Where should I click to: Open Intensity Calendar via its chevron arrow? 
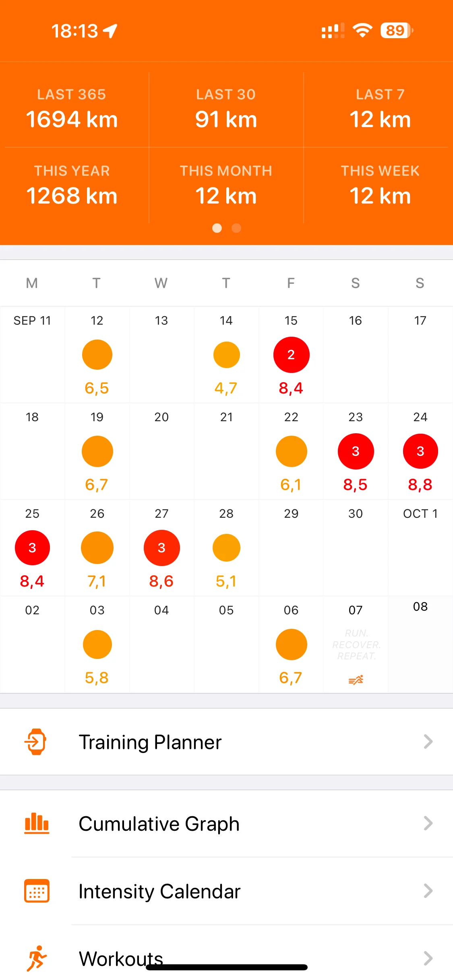(428, 891)
